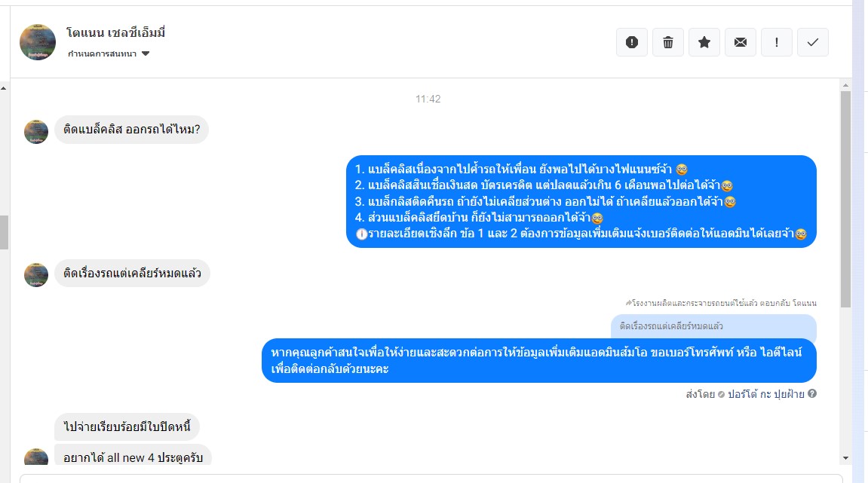Click quoted reply ติดเรื่องรถแต่เคลียร์หมดแล้ว
Viewport: 868px width, 483px height.
(x=713, y=326)
